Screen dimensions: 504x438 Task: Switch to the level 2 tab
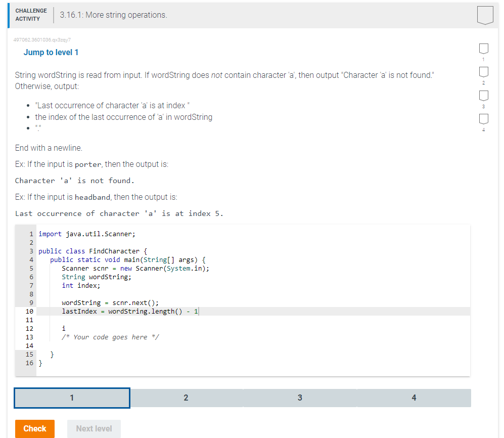pos(186,398)
